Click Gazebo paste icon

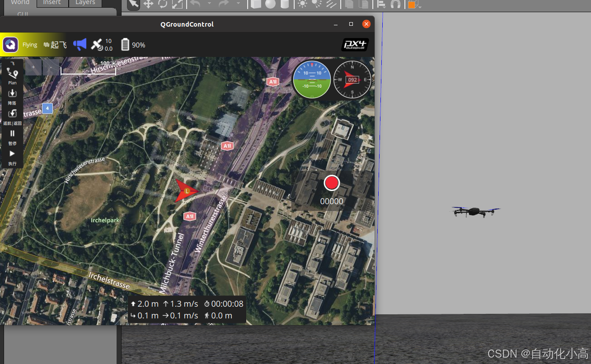(x=363, y=4)
